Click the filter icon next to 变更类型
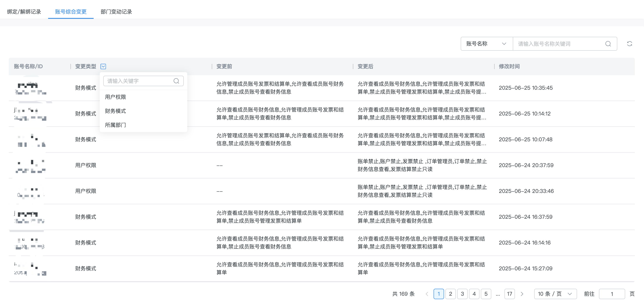 pos(103,66)
